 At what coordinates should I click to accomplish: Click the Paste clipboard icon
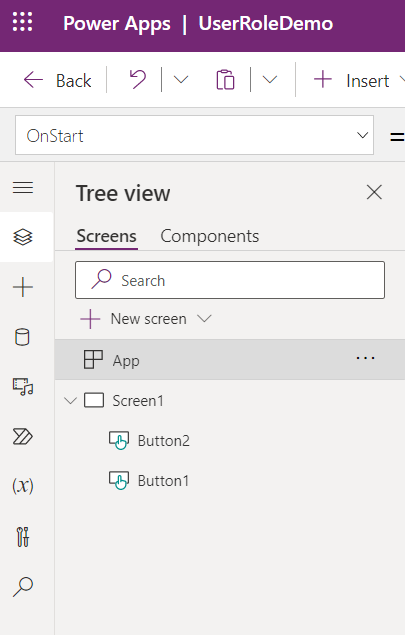[225, 80]
